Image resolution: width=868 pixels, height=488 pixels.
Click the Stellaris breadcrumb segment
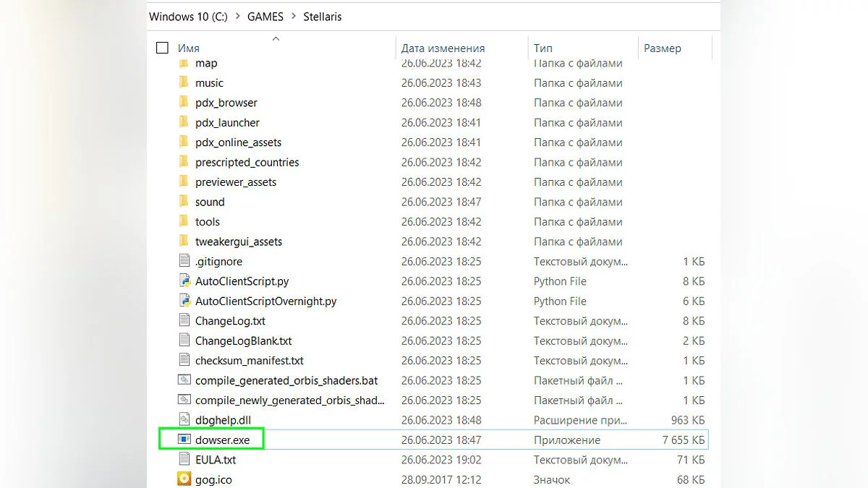[323, 16]
